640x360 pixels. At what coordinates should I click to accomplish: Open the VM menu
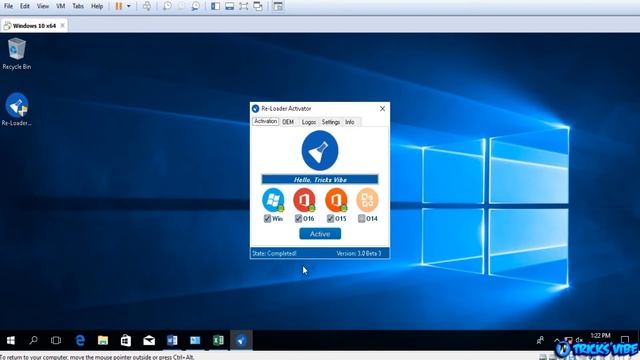click(61, 6)
